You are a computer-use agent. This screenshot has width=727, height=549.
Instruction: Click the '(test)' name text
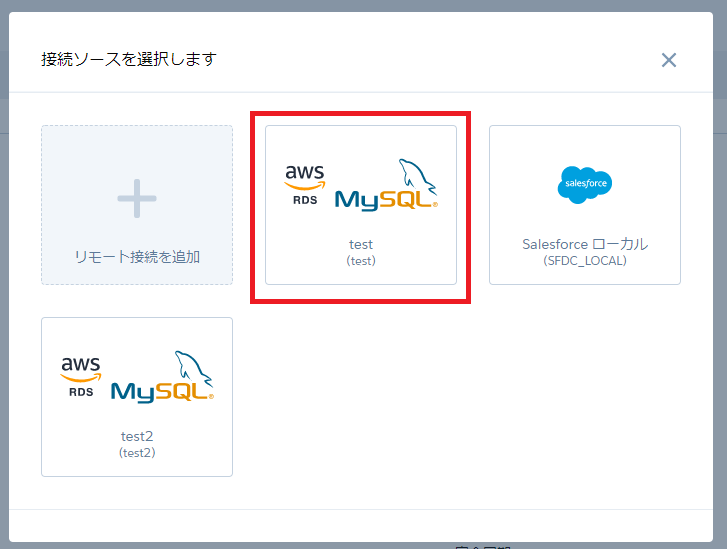tap(361, 261)
